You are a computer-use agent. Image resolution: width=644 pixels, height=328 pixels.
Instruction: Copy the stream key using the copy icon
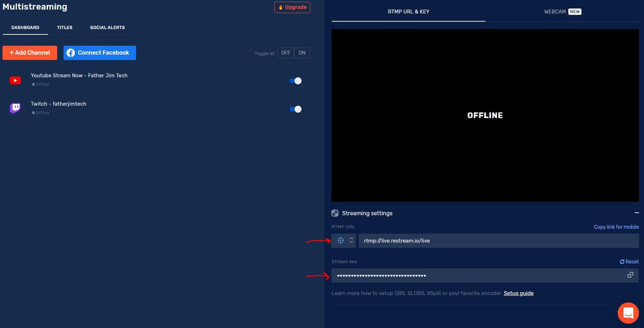(x=630, y=275)
